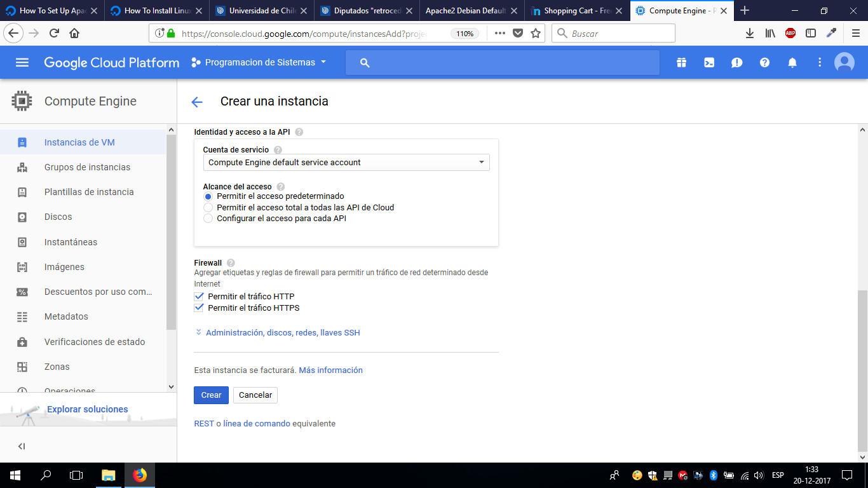Open Explorar soluciones link
The width and height of the screenshot is (868, 488).
point(88,409)
